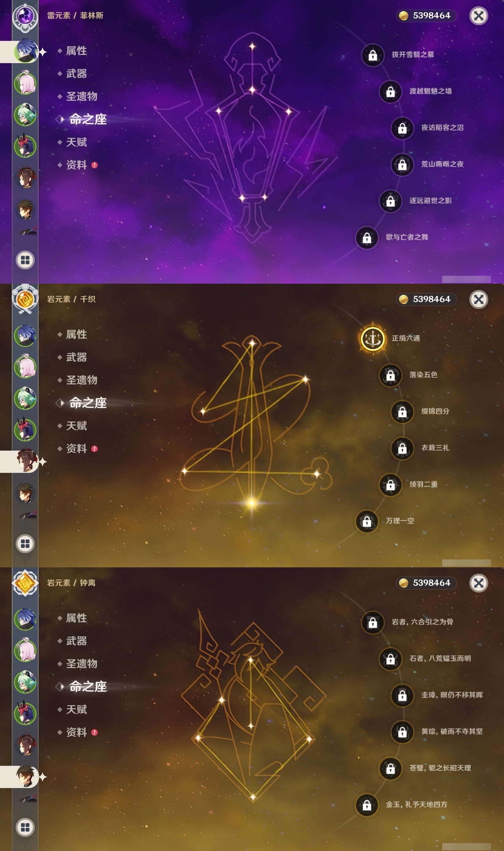Screen dimensions: 504x851
Task: Select the locked 拨开雪翳之幕 constellation icon
Action: pos(372,55)
